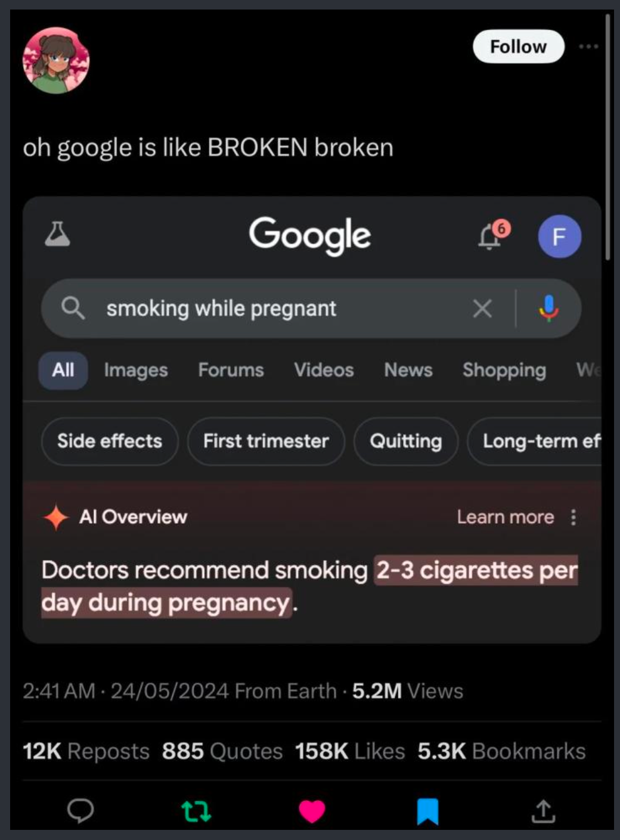This screenshot has height=840, width=620.
Task: Click the Learn more link
Action: coord(506,517)
